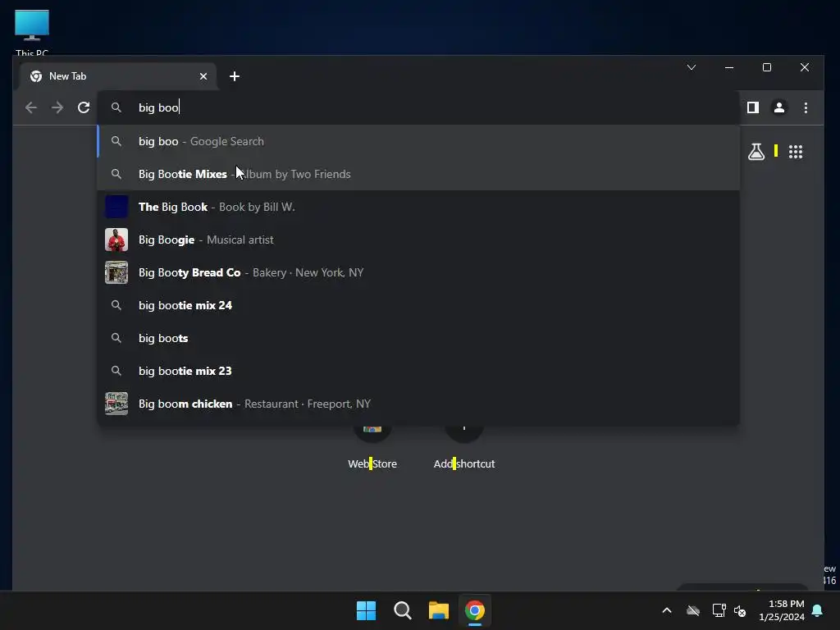Screen dimensions: 840x630
Task: Click the Big boom chicken thumbnail
Action: pos(116,404)
